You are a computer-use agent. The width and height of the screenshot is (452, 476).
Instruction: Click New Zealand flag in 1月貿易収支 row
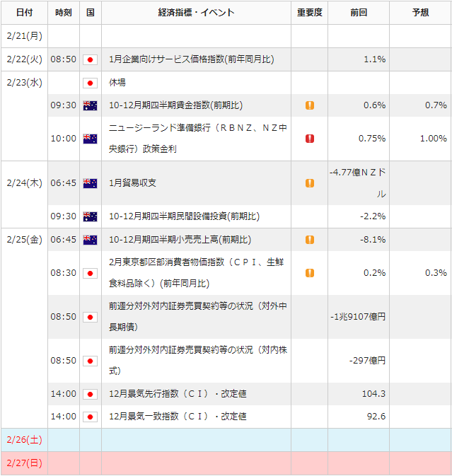click(x=90, y=183)
